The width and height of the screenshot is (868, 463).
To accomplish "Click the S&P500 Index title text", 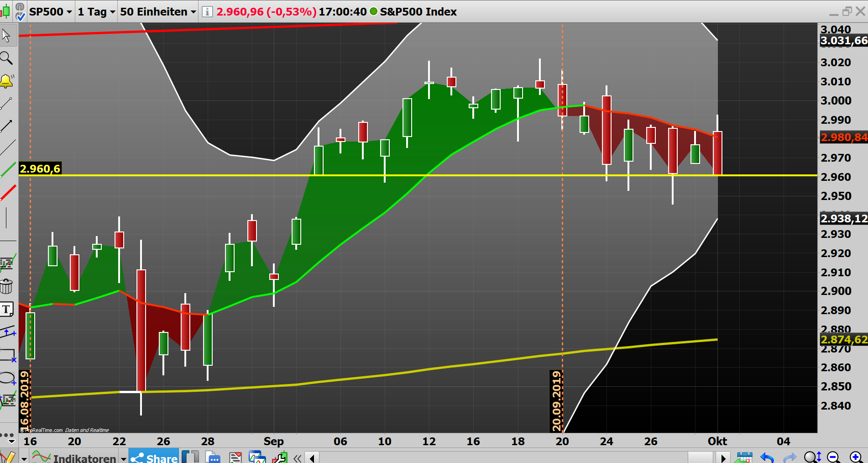I will 418,11.
